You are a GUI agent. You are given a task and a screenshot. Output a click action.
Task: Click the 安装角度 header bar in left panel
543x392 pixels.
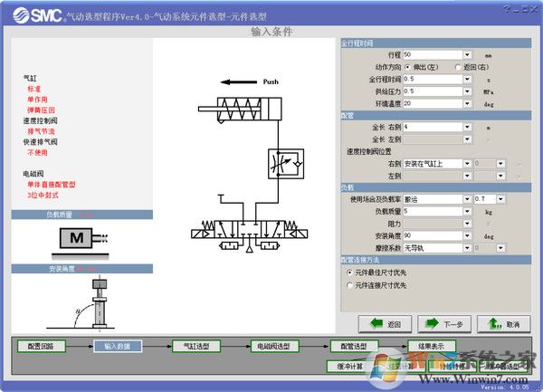coord(82,269)
